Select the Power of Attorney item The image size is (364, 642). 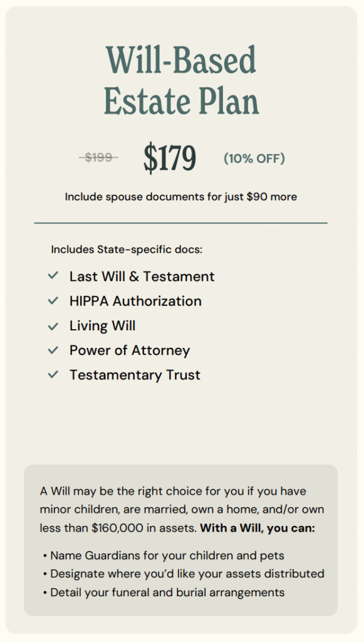click(x=130, y=350)
